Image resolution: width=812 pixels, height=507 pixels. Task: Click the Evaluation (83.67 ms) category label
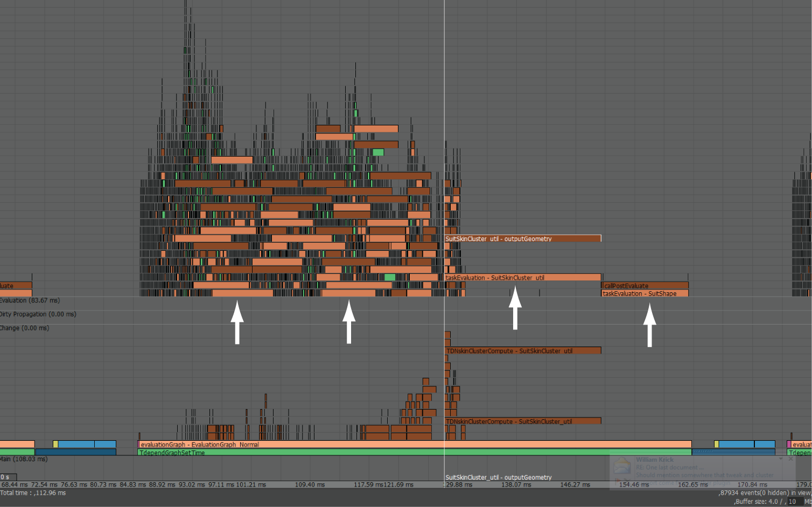tap(30, 300)
